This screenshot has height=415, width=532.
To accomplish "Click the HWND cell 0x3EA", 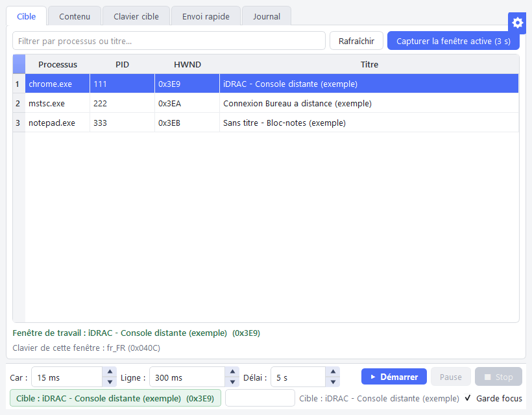I will pos(187,103).
